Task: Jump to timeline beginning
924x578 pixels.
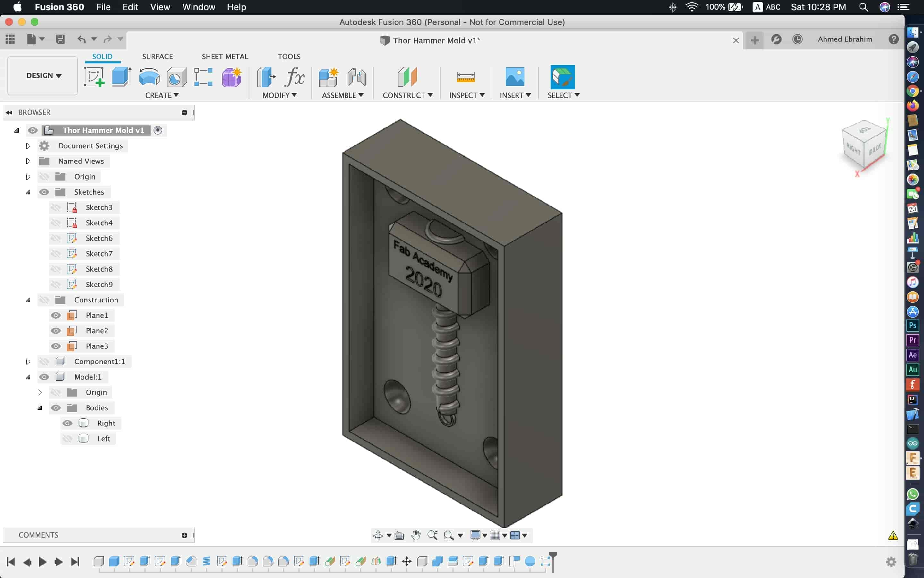Action: click(11, 562)
